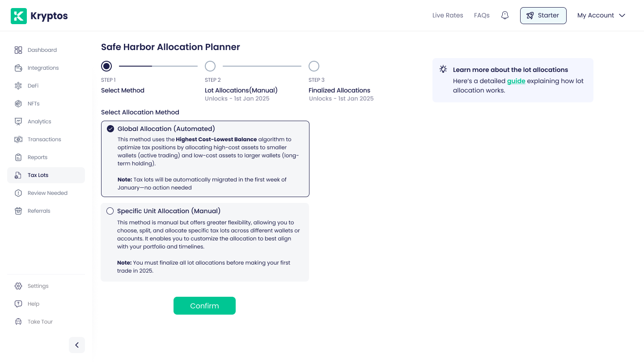This screenshot has width=644, height=362.
Task: Click the Step 2 Lot Allocations circle
Action: [210, 66]
